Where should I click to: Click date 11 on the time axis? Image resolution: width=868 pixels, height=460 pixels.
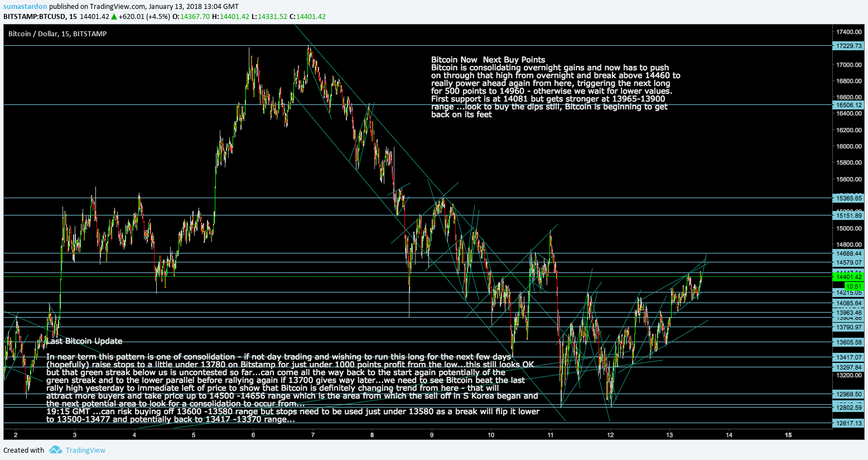[550, 435]
